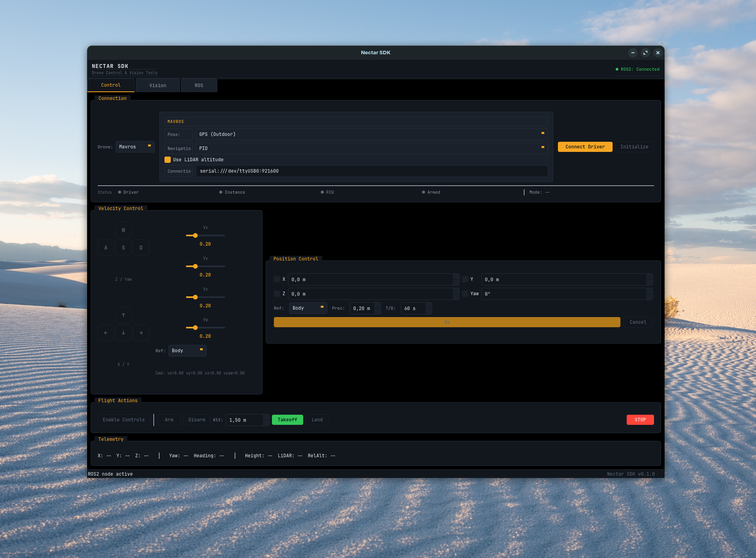This screenshot has height=558, width=756.
Task: Click the Vy velocity slider handle
Action: (195, 266)
